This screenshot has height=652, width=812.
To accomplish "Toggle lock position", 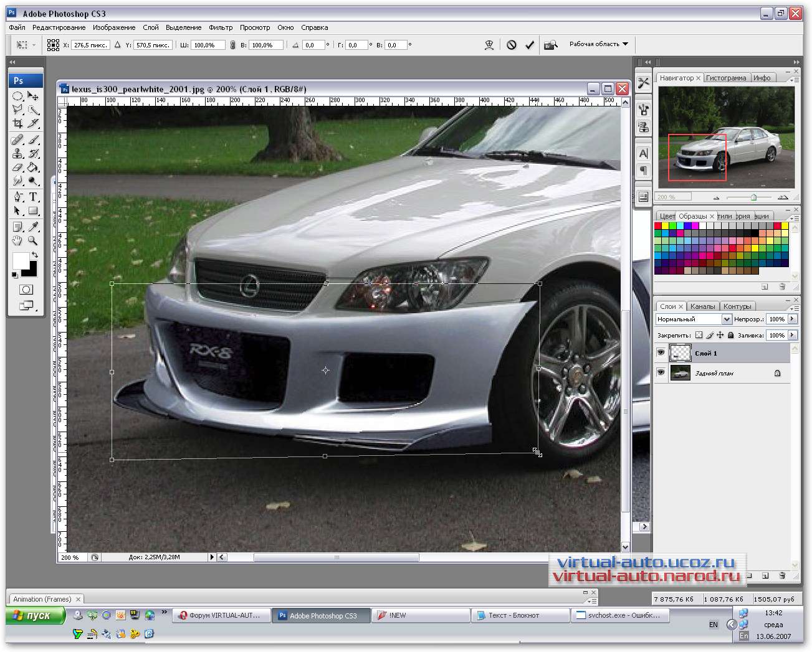I will (x=720, y=335).
